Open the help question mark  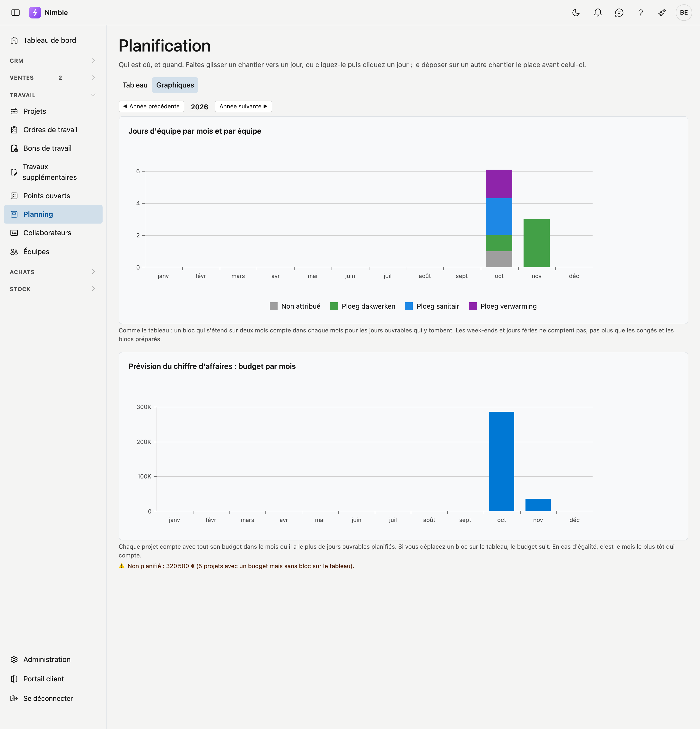640,13
